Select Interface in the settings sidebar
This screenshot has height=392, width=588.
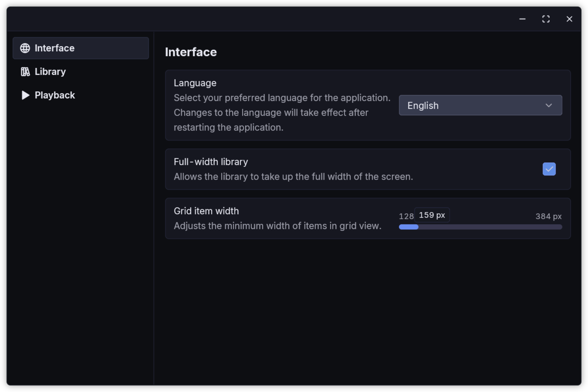(54, 48)
